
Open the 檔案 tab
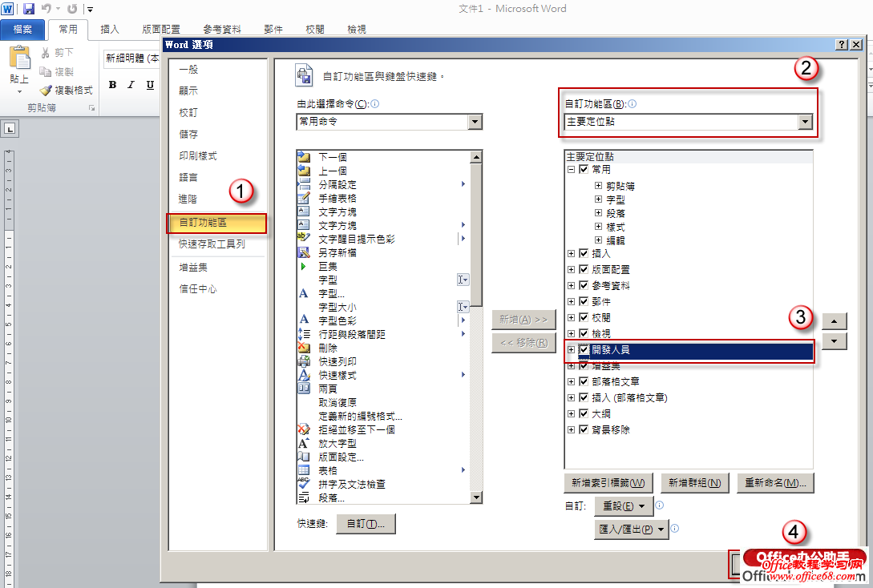pyautogui.click(x=22, y=29)
